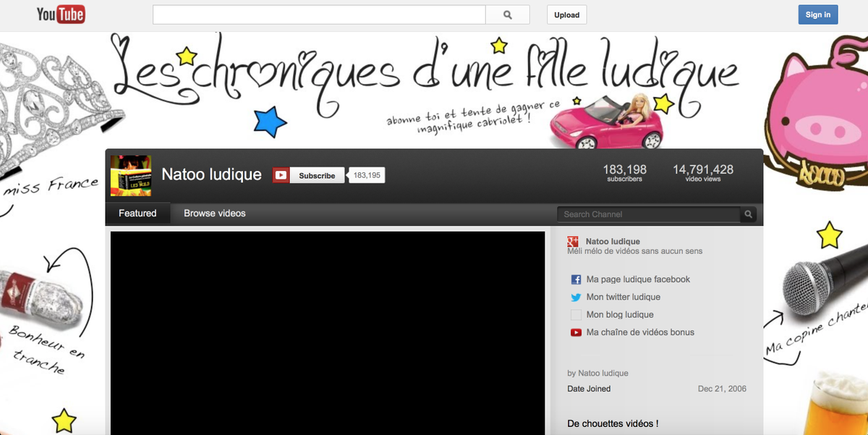This screenshot has height=435, width=868.
Task: Click the red play icon on Subscribe button
Action: click(281, 175)
